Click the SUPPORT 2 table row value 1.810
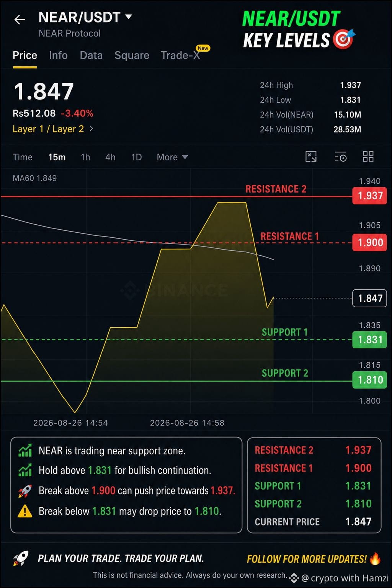 coord(358,504)
